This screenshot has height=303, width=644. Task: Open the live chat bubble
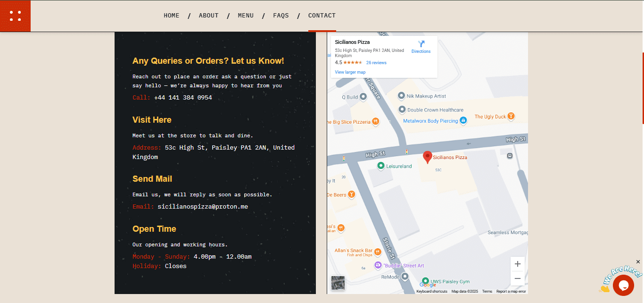click(x=623, y=285)
